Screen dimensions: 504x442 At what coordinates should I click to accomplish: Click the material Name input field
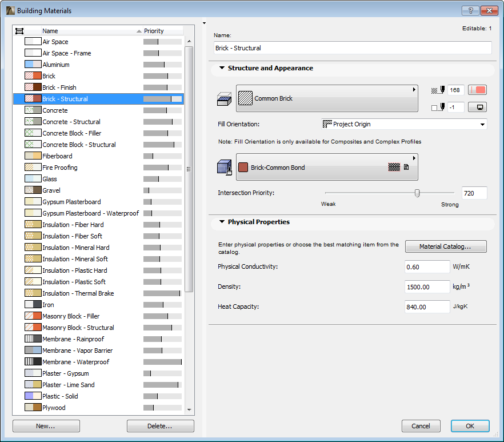coord(353,48)
